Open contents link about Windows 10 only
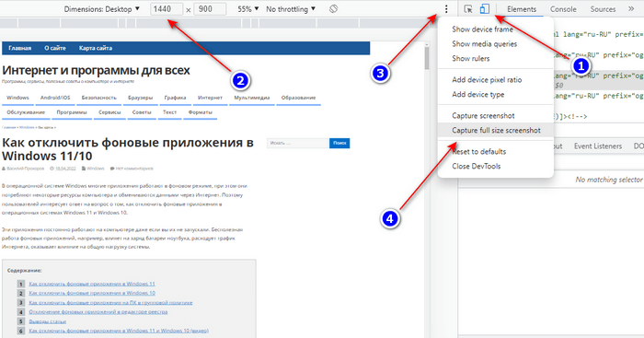Screen dimensions: 644x338 [92, 293]
